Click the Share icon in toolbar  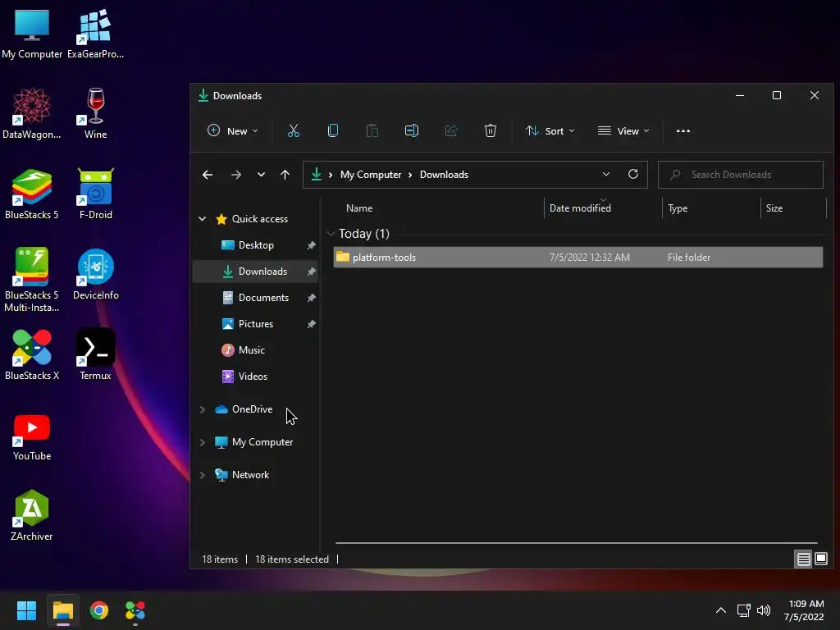coord(451,130)
